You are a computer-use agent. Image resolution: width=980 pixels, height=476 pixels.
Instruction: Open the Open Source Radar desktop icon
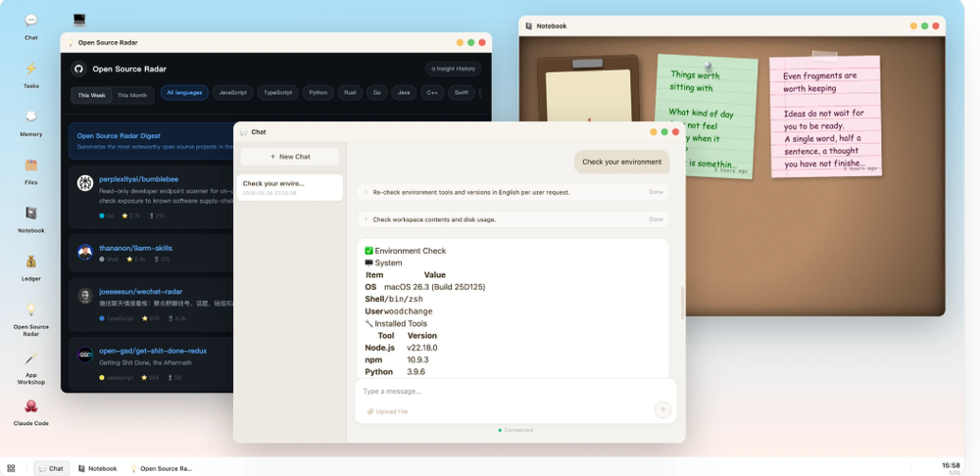(30, 309)
